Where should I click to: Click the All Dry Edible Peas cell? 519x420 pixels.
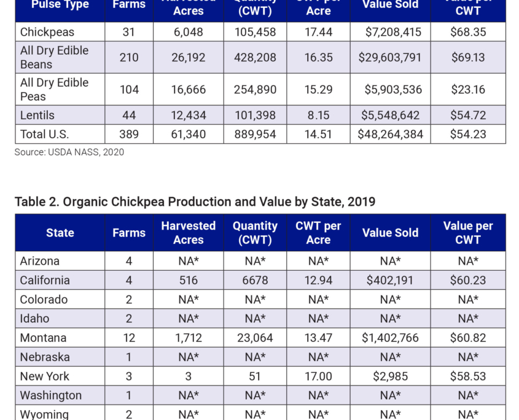coord(54,89)
